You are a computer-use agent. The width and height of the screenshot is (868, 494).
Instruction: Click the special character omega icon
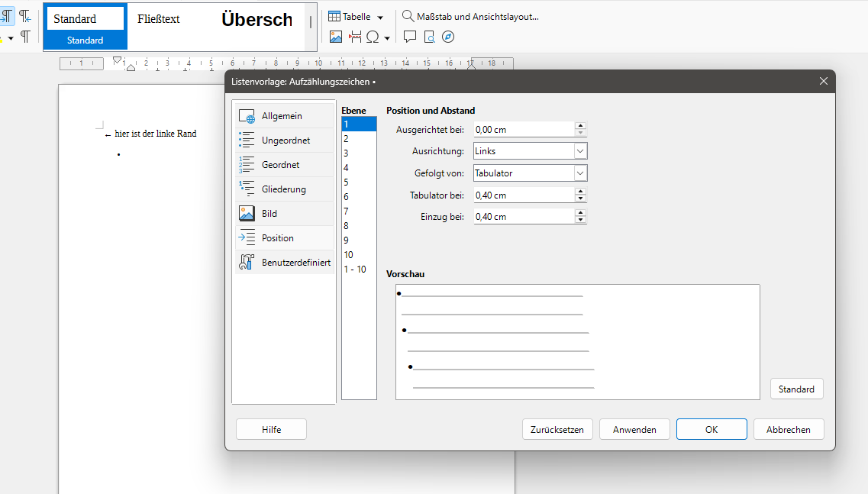(x=373, y=37)
